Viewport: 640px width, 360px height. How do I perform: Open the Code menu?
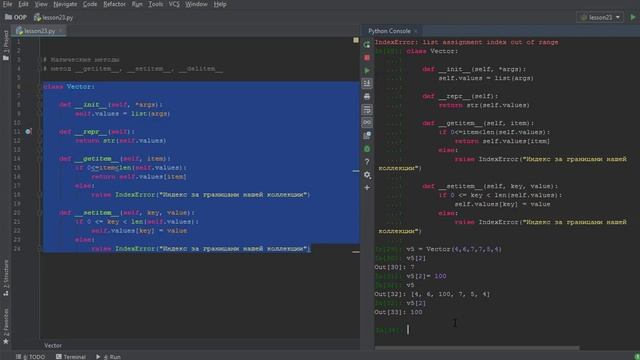point(90,4)
